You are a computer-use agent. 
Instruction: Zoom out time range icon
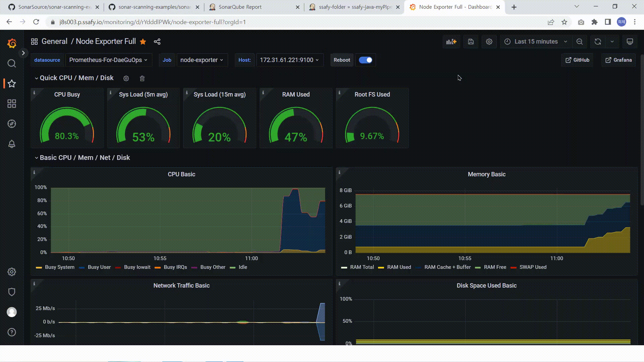point(580,42)
